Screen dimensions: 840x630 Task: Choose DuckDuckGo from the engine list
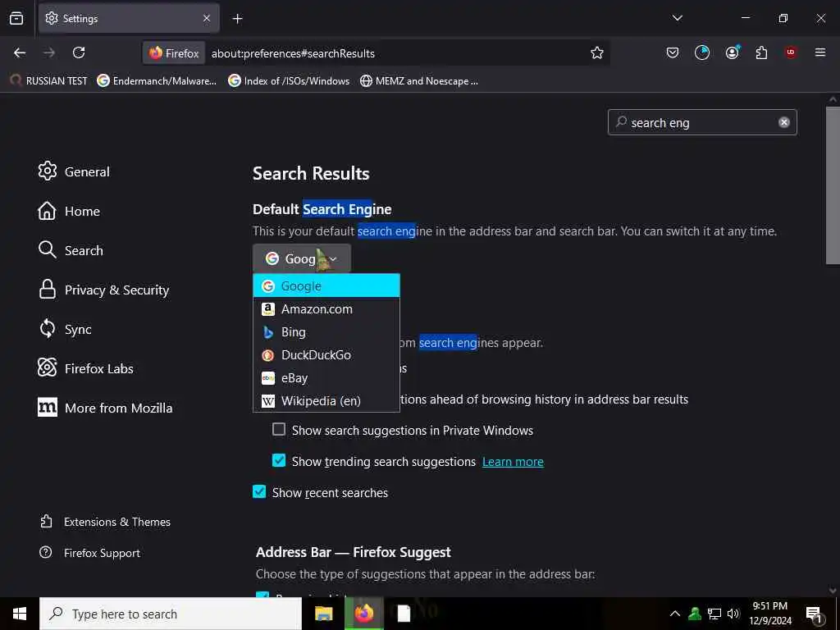[x=326, y=355]
